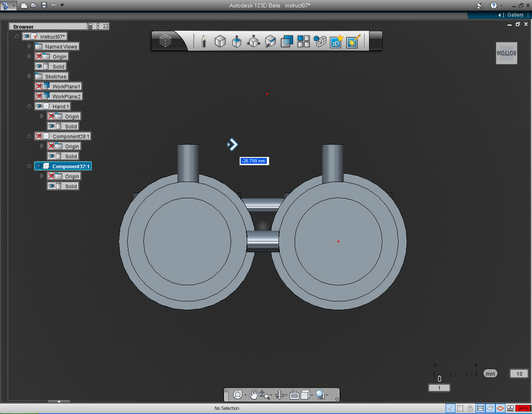Show the hidden WorkPlane2
The width and height of the screenshot is (532, 414).
click(39, 96)
